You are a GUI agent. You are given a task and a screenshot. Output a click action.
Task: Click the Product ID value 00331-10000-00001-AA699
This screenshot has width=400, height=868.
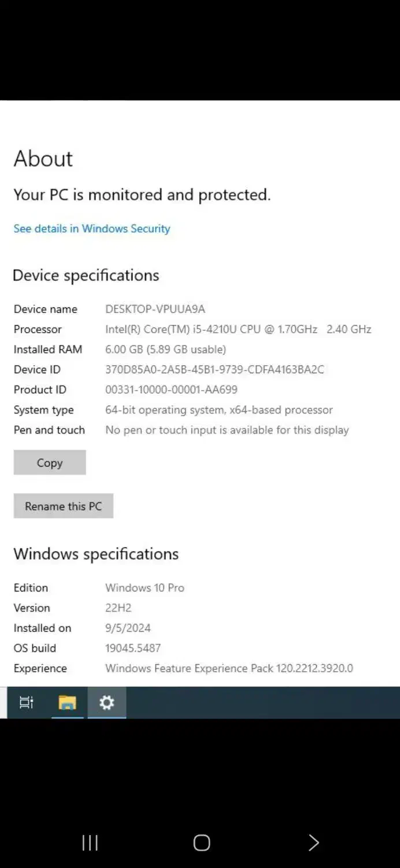171,390
